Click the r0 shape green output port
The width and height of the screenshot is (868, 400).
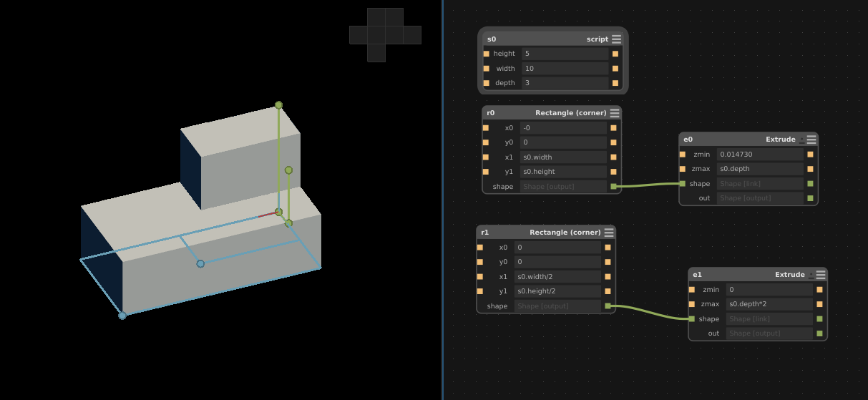613,187
